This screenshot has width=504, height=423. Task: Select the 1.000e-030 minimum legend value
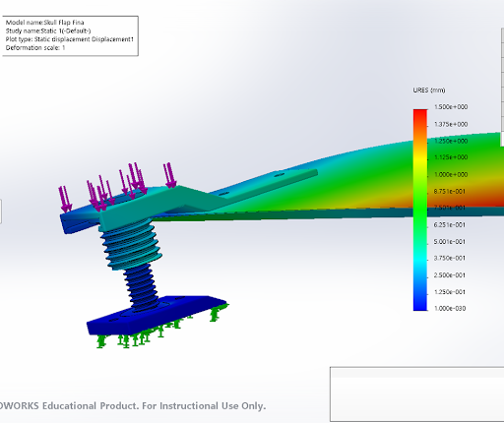(x=450, y=308)
